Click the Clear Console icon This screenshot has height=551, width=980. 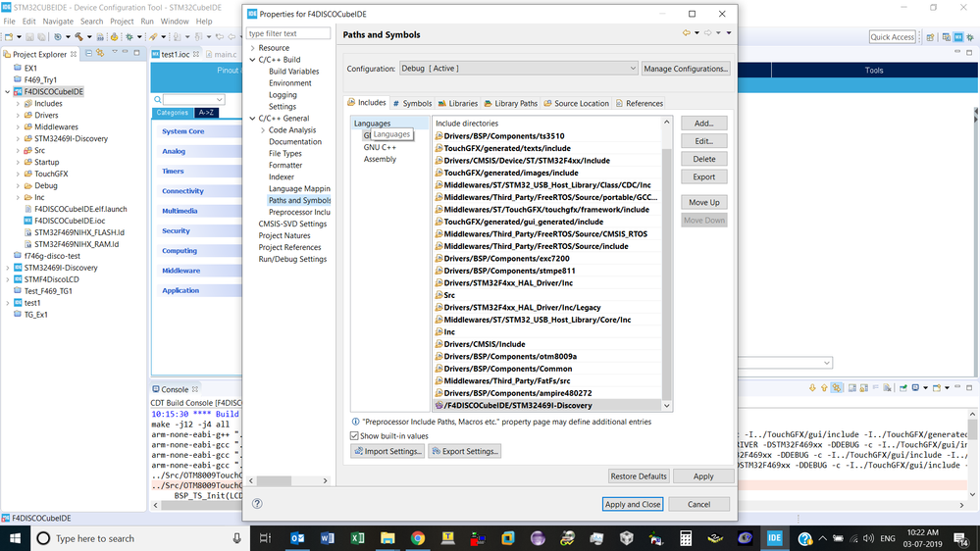[887, 388]
